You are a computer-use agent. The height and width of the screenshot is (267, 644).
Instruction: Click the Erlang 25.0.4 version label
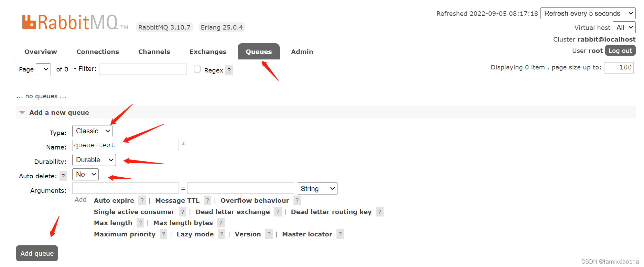(222, 27)
